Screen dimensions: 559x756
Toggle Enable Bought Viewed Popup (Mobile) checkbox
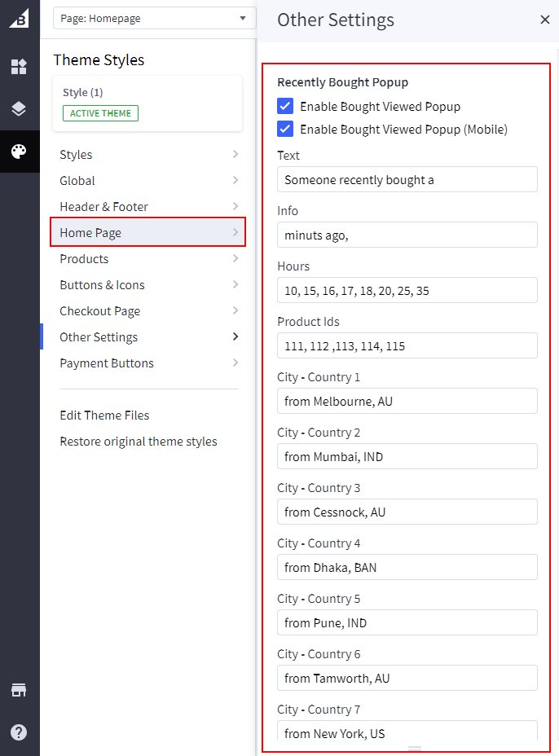coord(285,129)
